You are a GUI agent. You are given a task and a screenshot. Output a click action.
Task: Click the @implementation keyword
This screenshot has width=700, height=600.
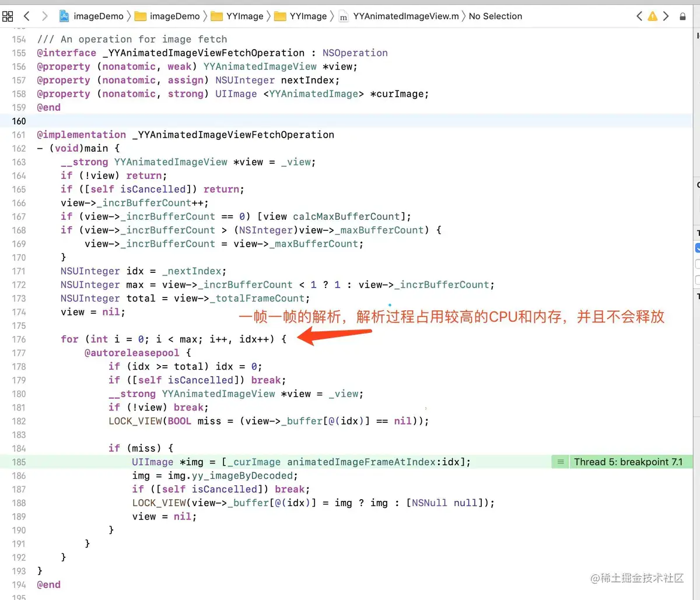(82, 135)
